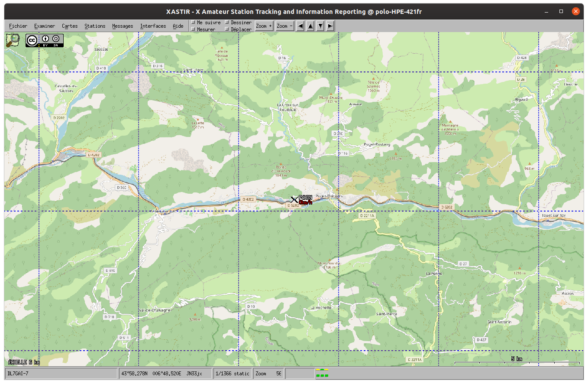Pan the map right with the arrow button
The image size is (588, 384).
[330, 26]
